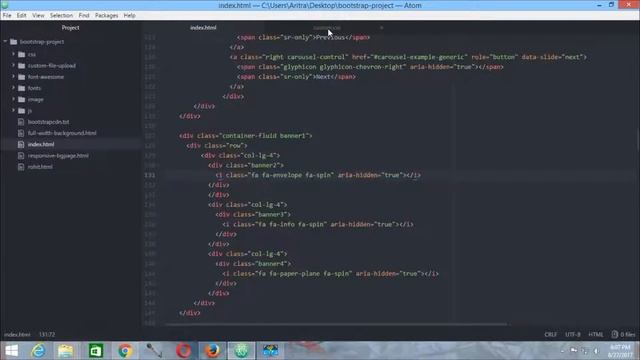Open the Packages menu
The width and height of the screenshot is (640, 360).
pos(106,16)
